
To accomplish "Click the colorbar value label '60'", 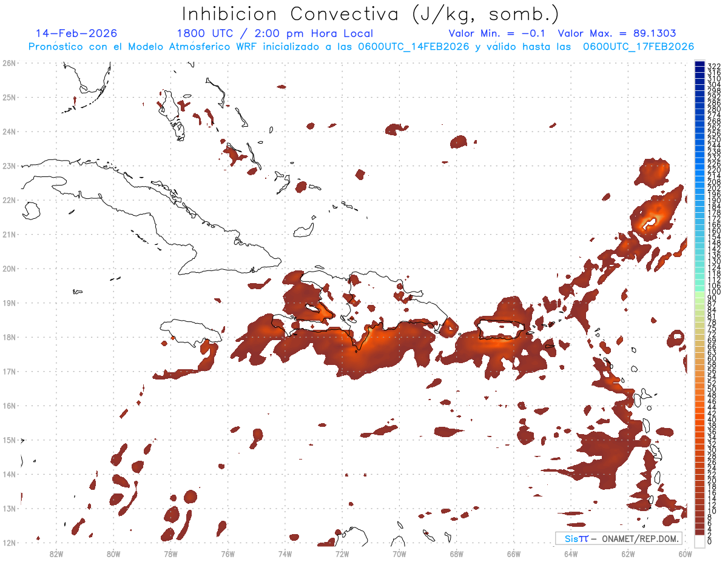I will pos(712,358).
